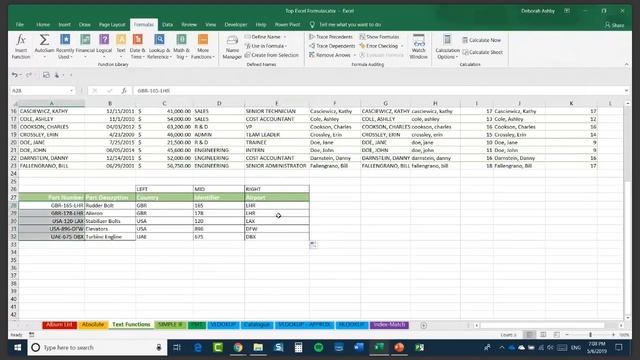Open the Album List sheet tab
The height and width of the screenshot is (360, 640).
59,325
